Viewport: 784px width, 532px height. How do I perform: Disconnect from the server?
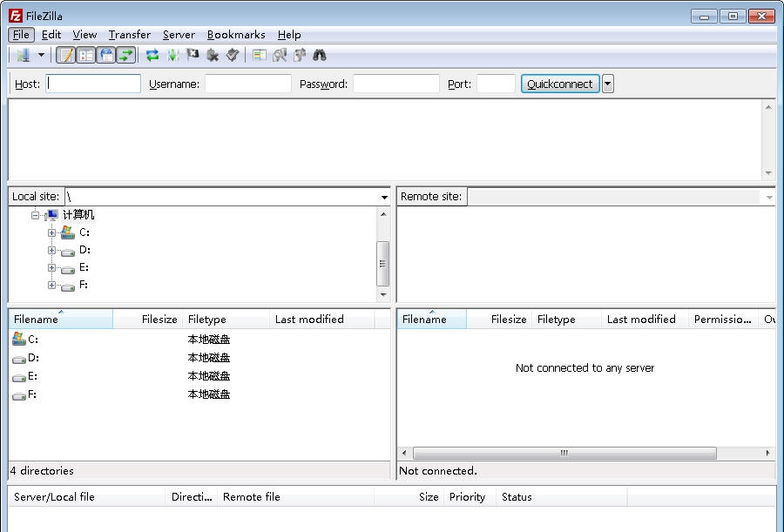coord(212,54)
